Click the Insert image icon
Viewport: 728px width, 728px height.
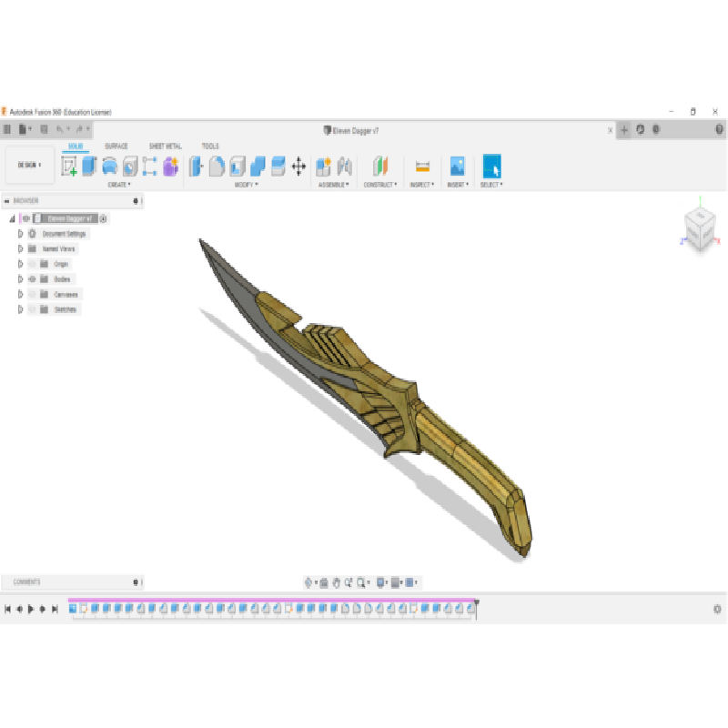click(x=457, y=167)
